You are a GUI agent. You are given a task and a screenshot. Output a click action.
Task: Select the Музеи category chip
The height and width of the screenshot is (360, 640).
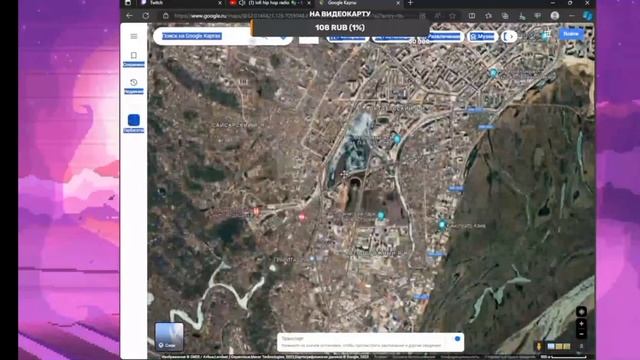[482, 37]
